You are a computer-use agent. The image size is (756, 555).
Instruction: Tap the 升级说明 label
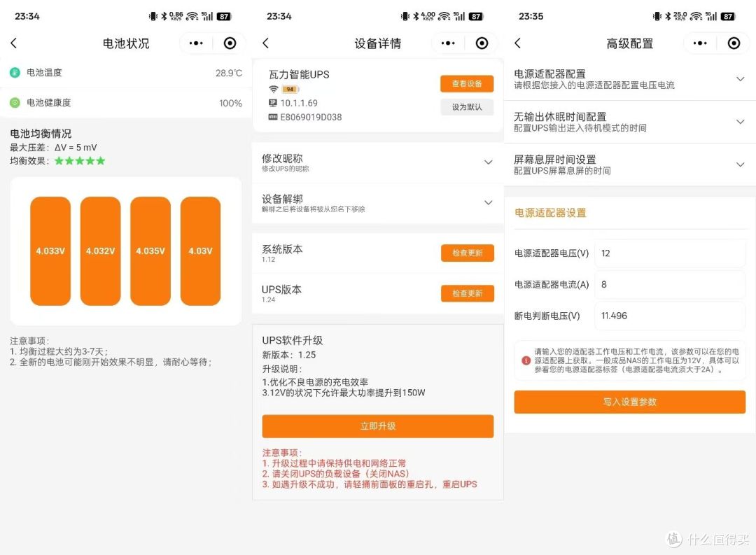(282, 369)
